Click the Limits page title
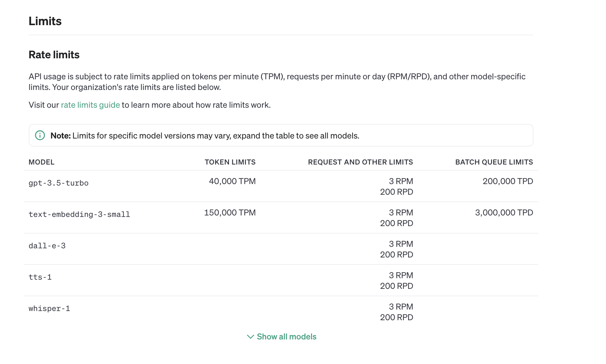606x364 pixels. (x=45, y=21)
